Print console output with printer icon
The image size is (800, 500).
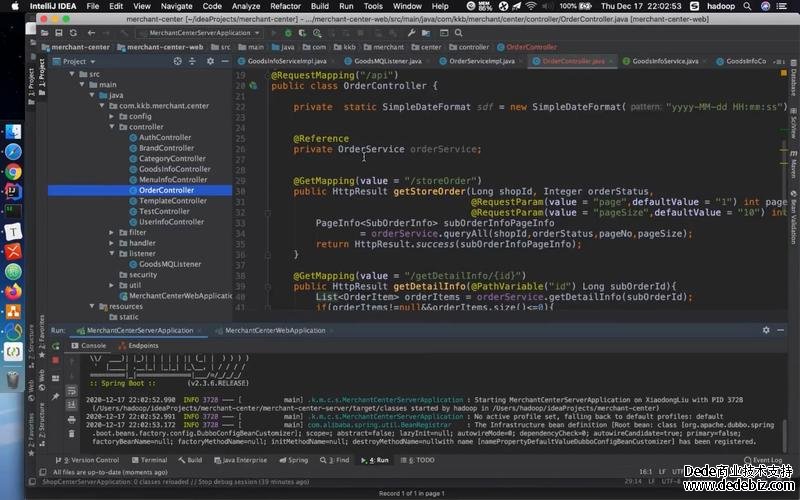pyautogui.click(x=71, y=419)
